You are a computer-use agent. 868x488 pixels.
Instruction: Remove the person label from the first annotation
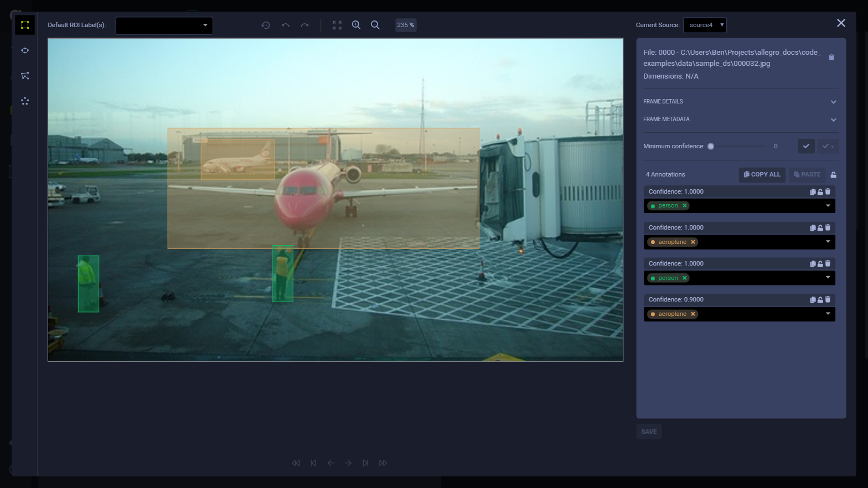pyautogui.click(x=685, y=206)
